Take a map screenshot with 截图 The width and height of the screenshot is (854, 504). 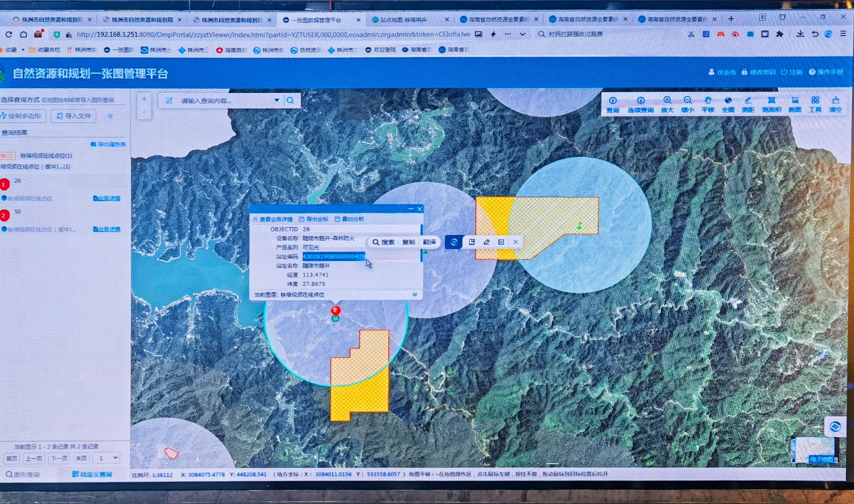795,104
